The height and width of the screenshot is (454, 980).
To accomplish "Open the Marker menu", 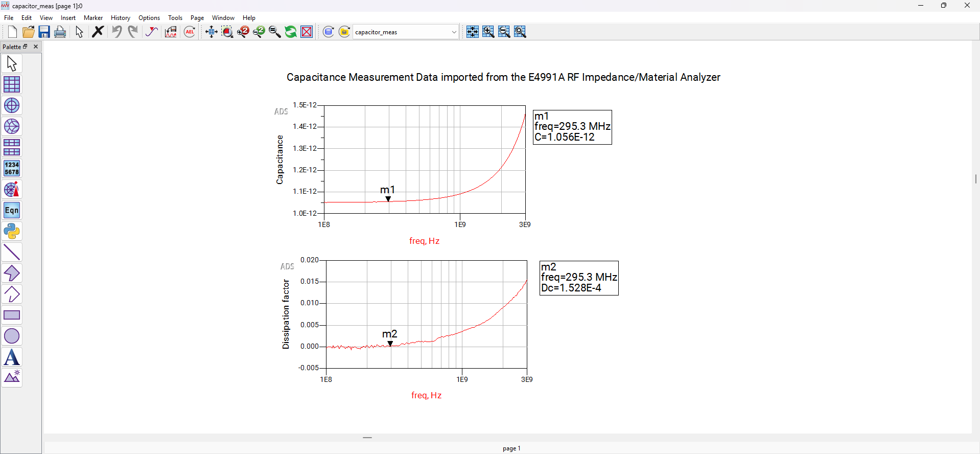I will (x=93, y=18).
